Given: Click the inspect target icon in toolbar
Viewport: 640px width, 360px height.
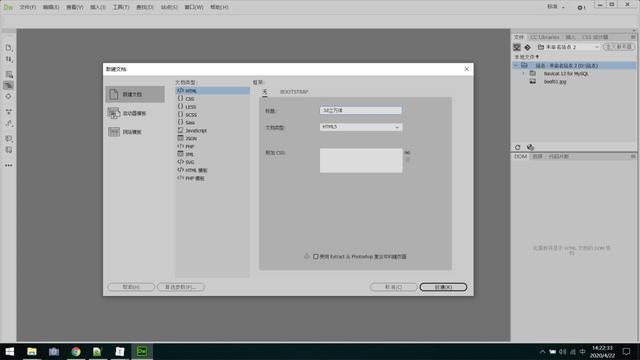Looking at the screenshot, I should (9, 96).
